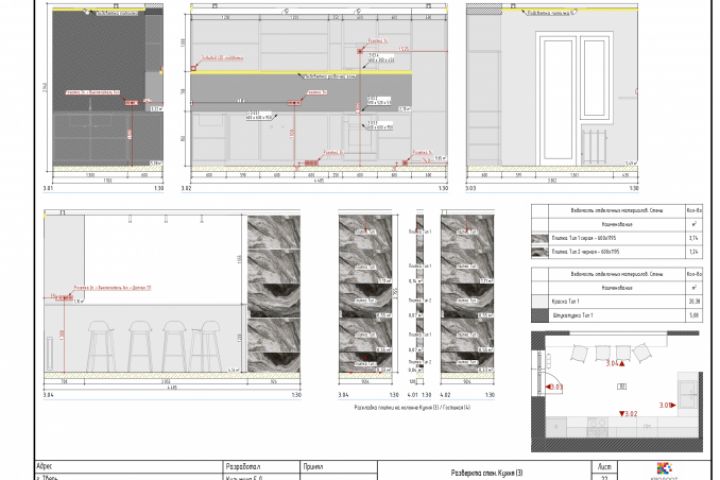Screen dimensions: 720x480
Task: Click the tile layout caption under the column views
Action: 412,407
